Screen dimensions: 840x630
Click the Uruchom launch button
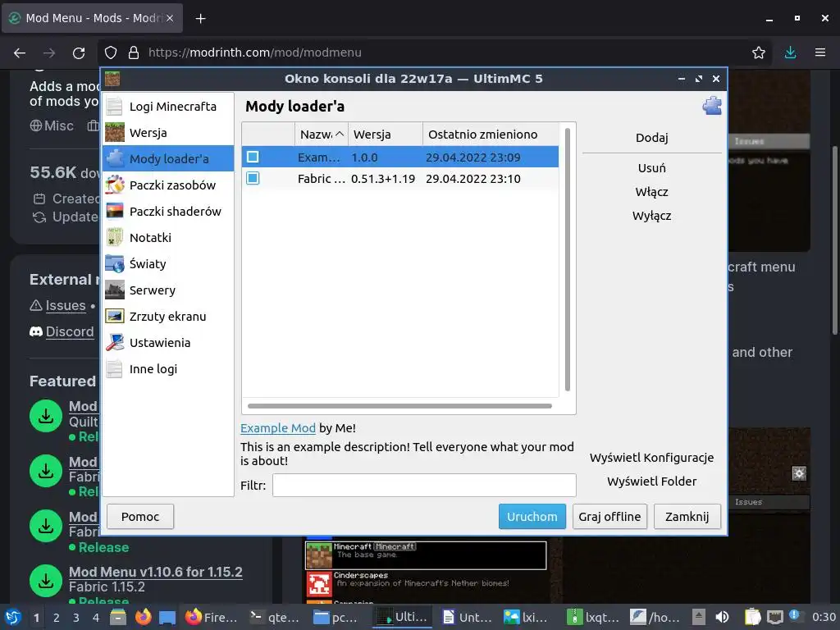(x=532, y=517)
